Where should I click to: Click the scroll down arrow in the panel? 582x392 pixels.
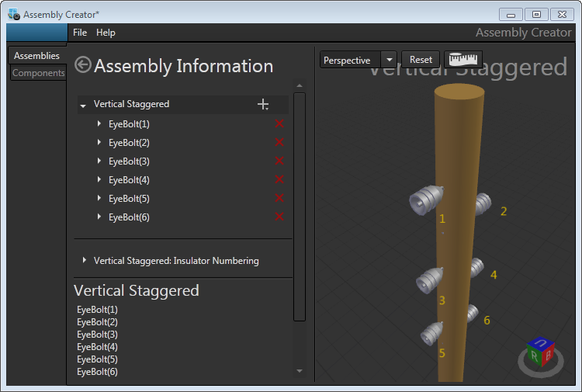(300, 371)
